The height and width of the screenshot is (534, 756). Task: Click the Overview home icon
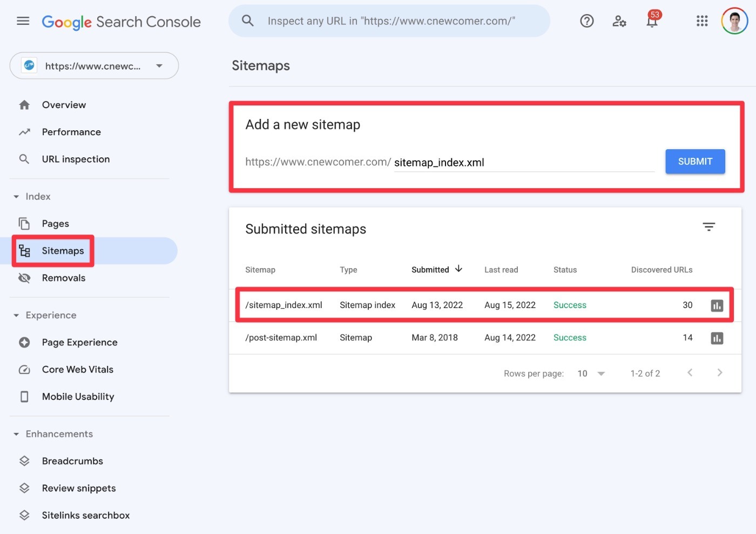coord(24,105)
